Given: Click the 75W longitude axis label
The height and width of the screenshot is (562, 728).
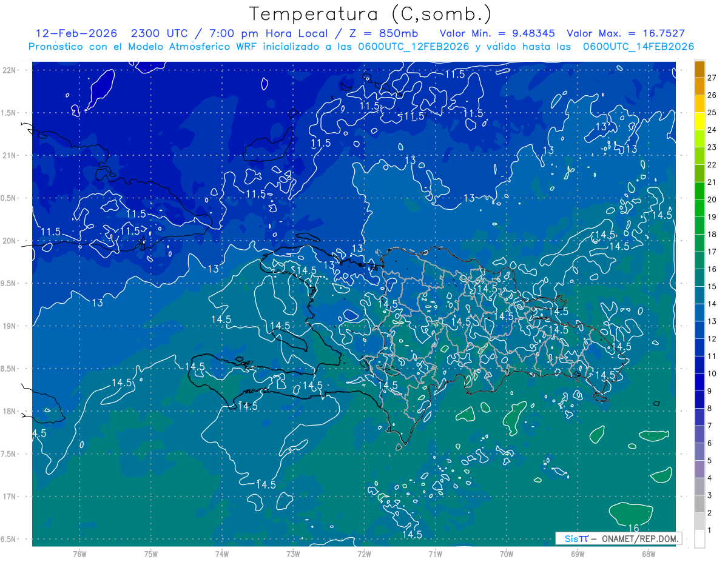Looking at the screenshot, I should tap(150, 554).
